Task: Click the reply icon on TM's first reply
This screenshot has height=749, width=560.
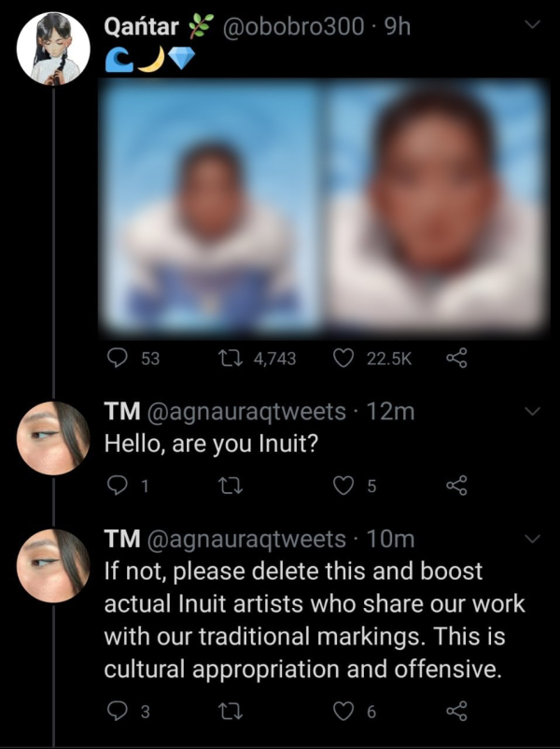Action: tap(118, 484)
